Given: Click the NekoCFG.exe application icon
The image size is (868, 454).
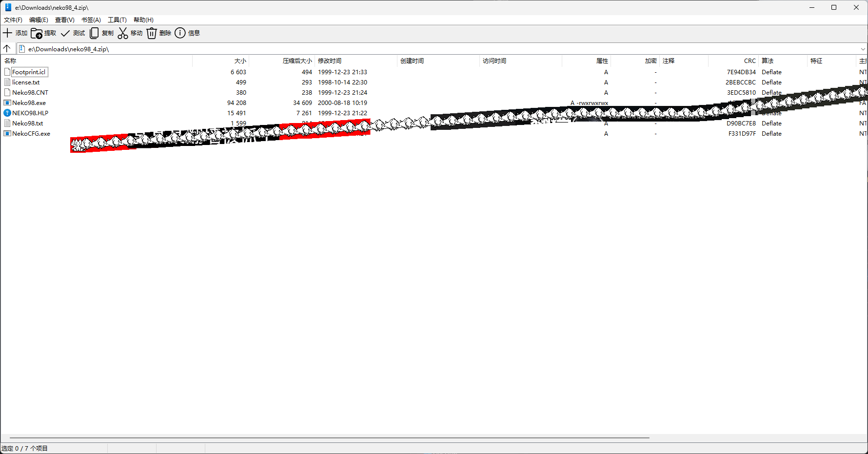Looking at the screenshot, I should click(x=7, y=134).
